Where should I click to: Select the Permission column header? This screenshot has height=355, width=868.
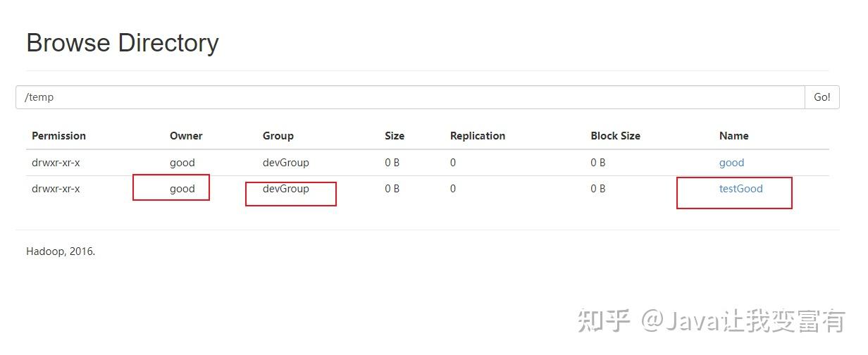pos(58,136)
